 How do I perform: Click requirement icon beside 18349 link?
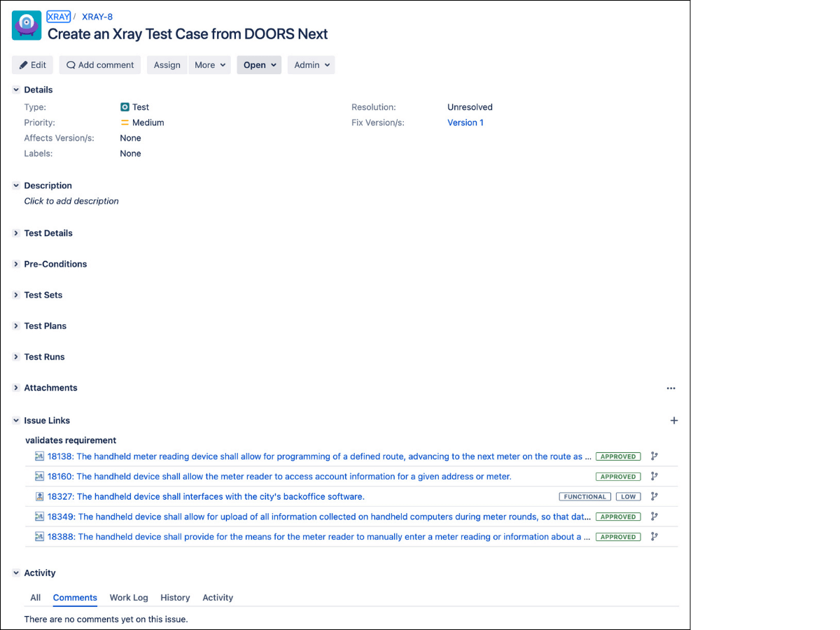tap(40, 517)
